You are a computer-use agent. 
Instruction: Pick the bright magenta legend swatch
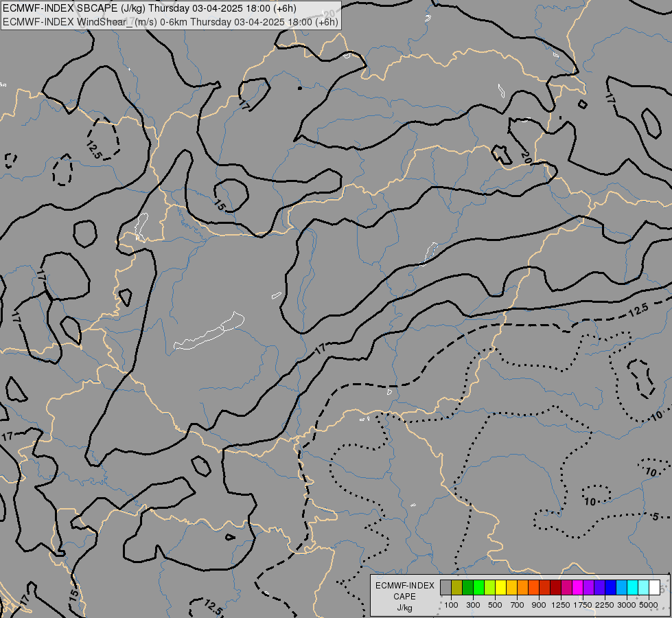click(578, 587)
